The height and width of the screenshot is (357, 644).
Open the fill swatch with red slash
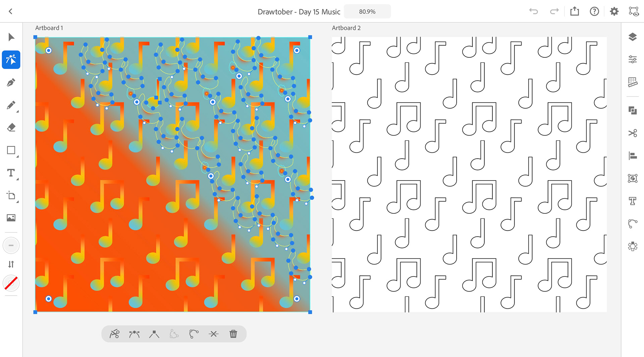(x=11, y=283)
